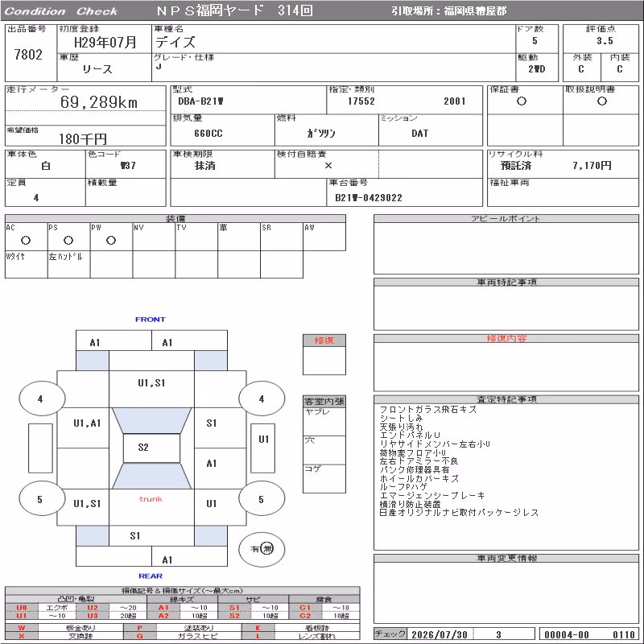Viewport: 644px width, 644px height.
Task: Click the trunk area on car diagram
Action: [x=151, y=507]
